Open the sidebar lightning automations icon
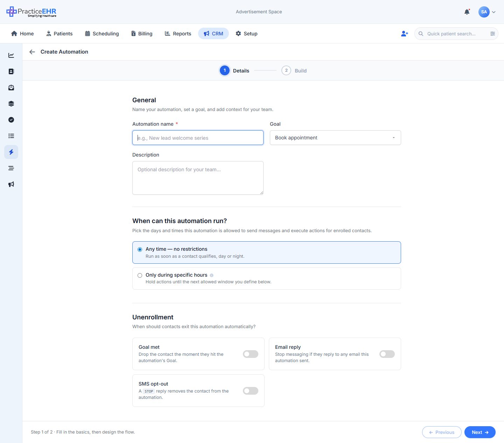The height and width of the screenshot is (443, 504). 11,152
